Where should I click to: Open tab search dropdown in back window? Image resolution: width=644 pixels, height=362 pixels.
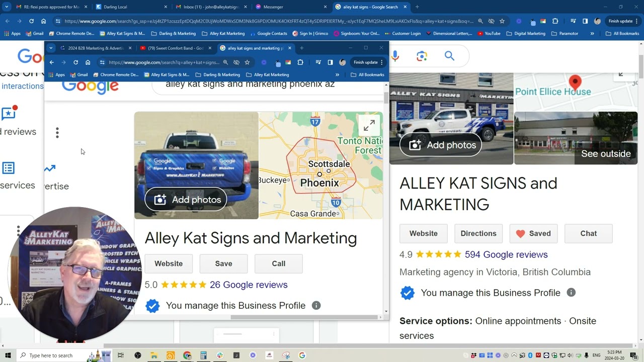[x=7, y=7]
